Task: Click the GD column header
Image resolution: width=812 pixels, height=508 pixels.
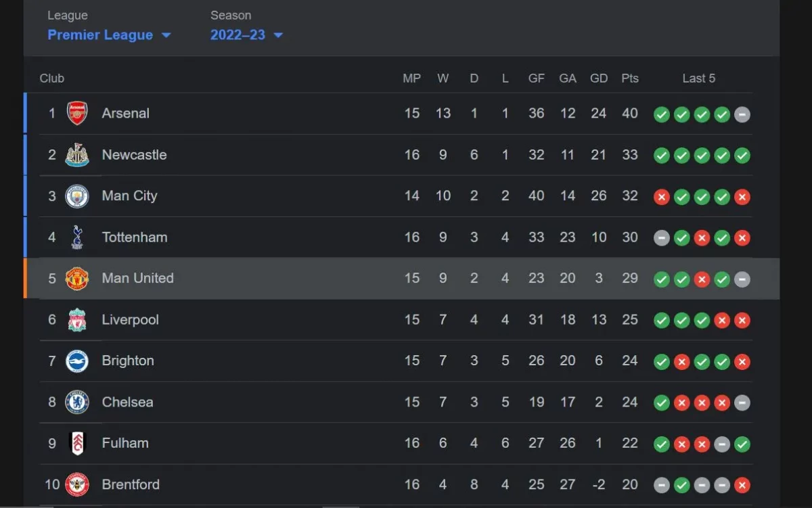Action: click(x=599, y=78)
